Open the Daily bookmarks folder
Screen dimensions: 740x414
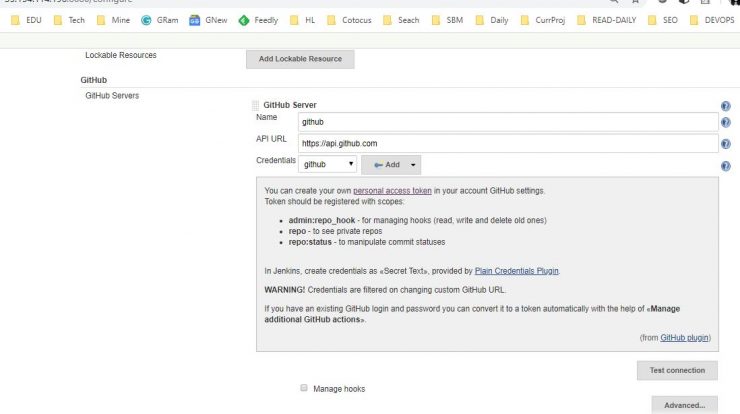point(492,20)
